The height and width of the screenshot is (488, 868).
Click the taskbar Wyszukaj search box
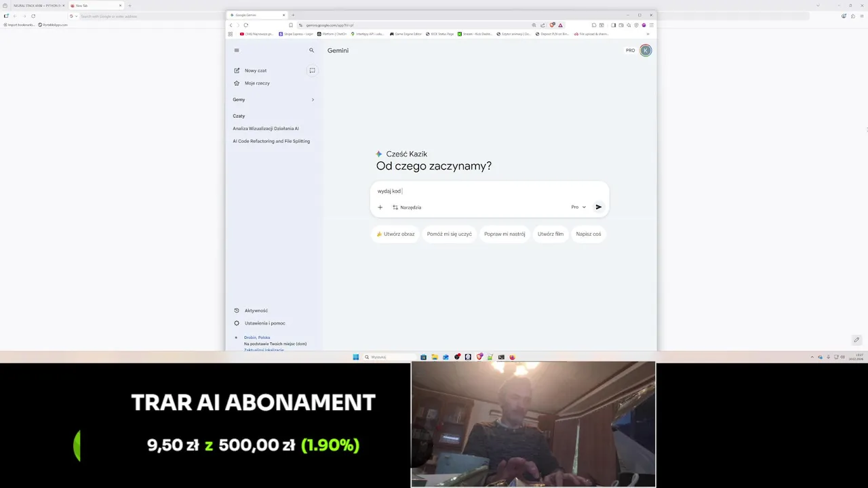tap(390, 357)
